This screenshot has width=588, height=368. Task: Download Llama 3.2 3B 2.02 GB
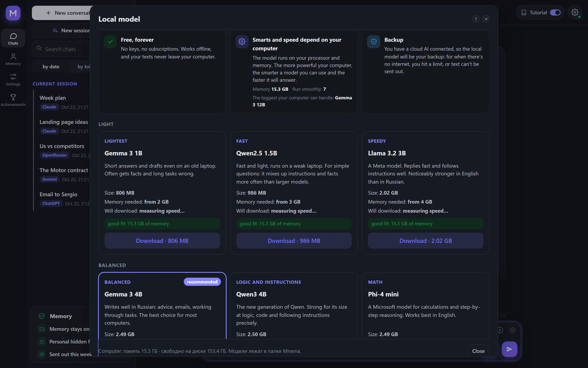(425, 241)
